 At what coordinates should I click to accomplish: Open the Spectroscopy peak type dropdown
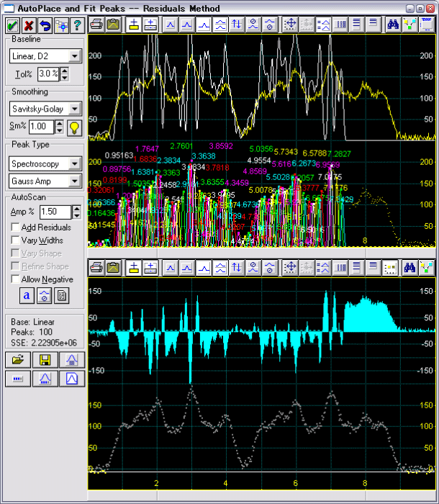click(x=74, y=163)
